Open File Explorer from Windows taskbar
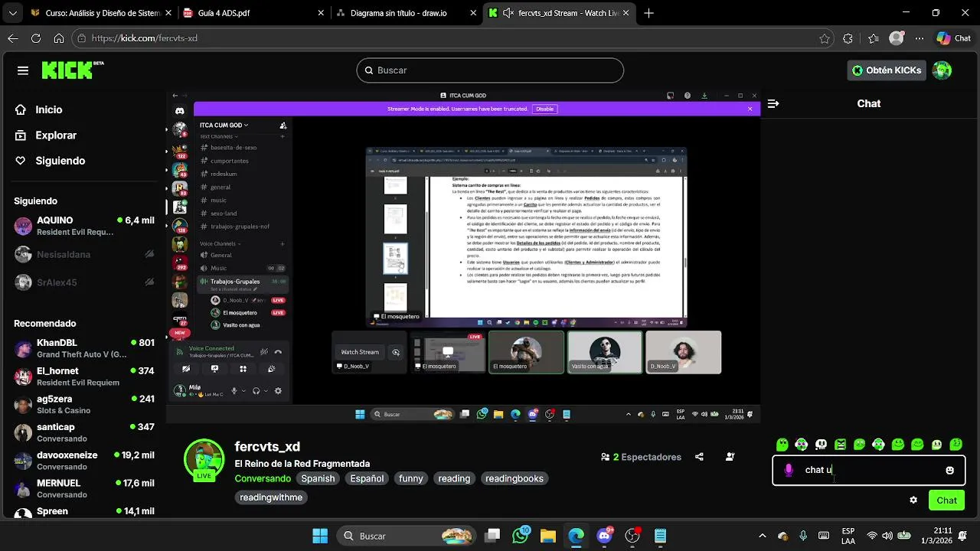The image size is (980, 551). (x=548, y=536)
